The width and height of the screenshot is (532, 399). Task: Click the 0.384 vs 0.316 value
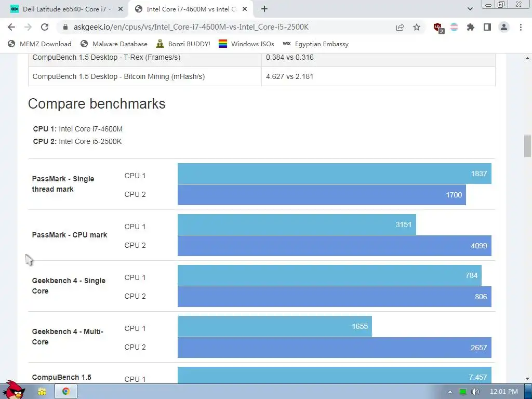pyautogui.click(x=290, y=57)
